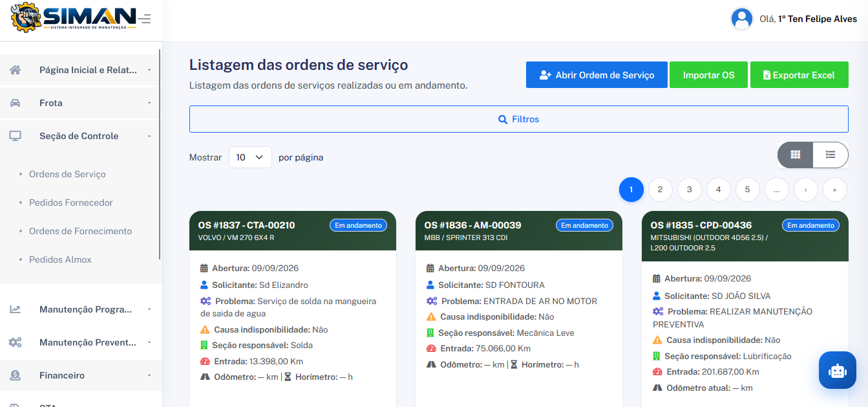
Task: Click the chart icon beside Manutenção Programada
Action: [x=16, y=309]
